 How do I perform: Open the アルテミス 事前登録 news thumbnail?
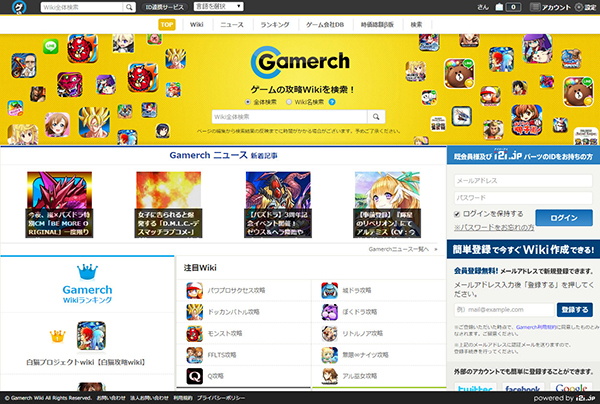pos(387,204)
